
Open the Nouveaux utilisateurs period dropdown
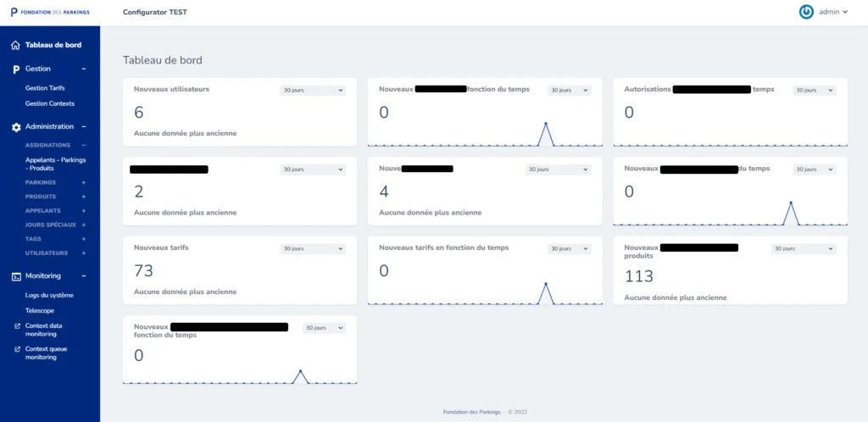tap(312, 90)
